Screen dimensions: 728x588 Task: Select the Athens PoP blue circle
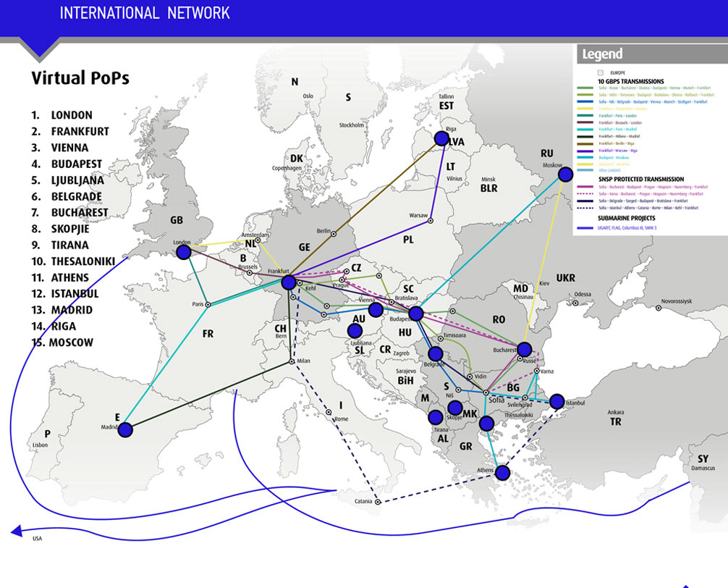click(x=502, y=472)
